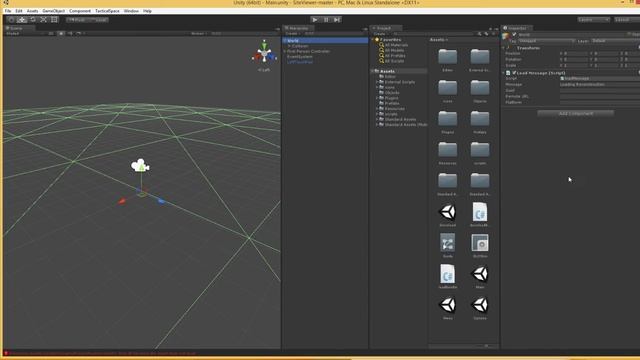Screen dimensions: 640x360
Task: Open the Tag dropdown in Inspector
Action: pos(546,41)
